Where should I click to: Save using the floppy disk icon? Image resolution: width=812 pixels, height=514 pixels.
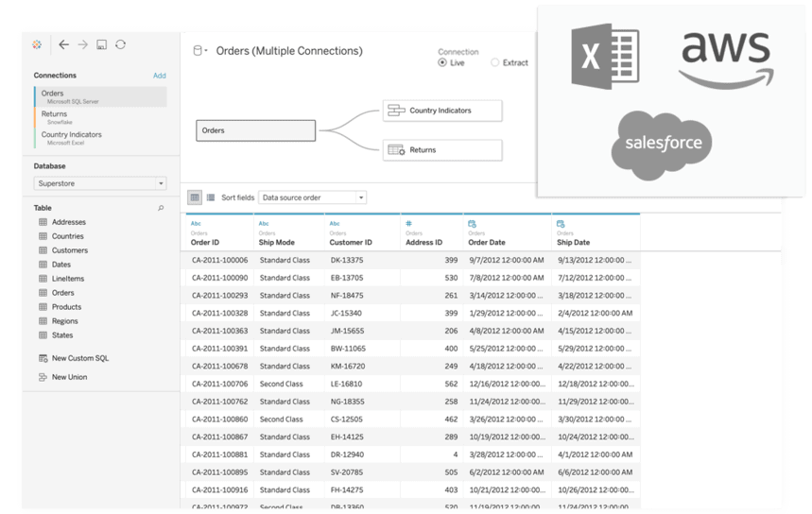click(x=101, y=44)
